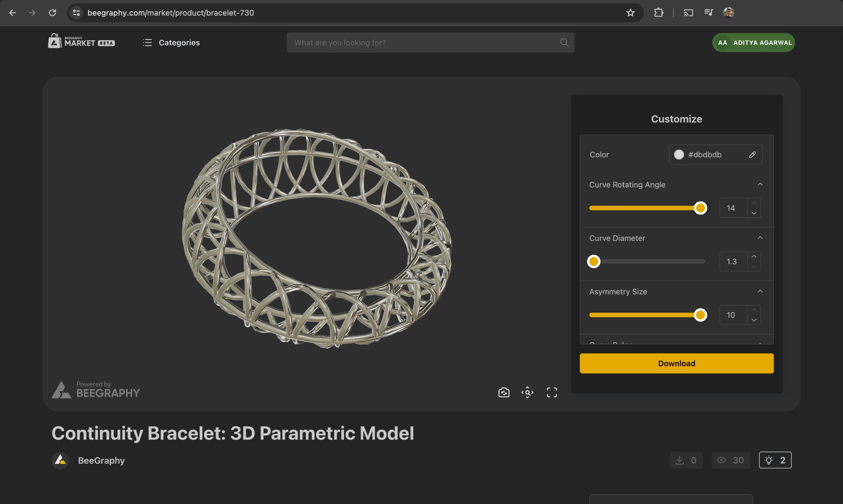The width and height of the screenshot is (843, 504).
Task: Increase the Asymmetry Size value
Action: (x=754, y=310)
